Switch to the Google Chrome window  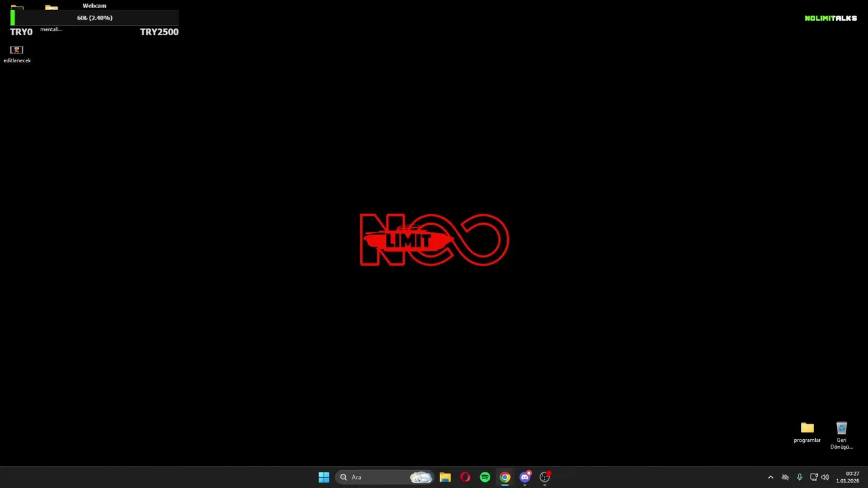pyautogui.click(x=505, y=477)
